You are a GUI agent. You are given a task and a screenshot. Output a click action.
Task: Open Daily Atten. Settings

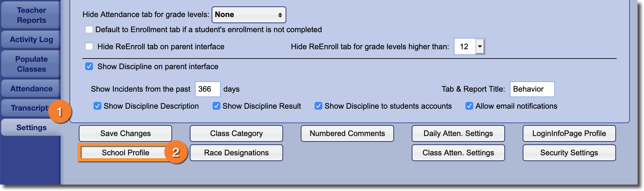click(458, 133)
